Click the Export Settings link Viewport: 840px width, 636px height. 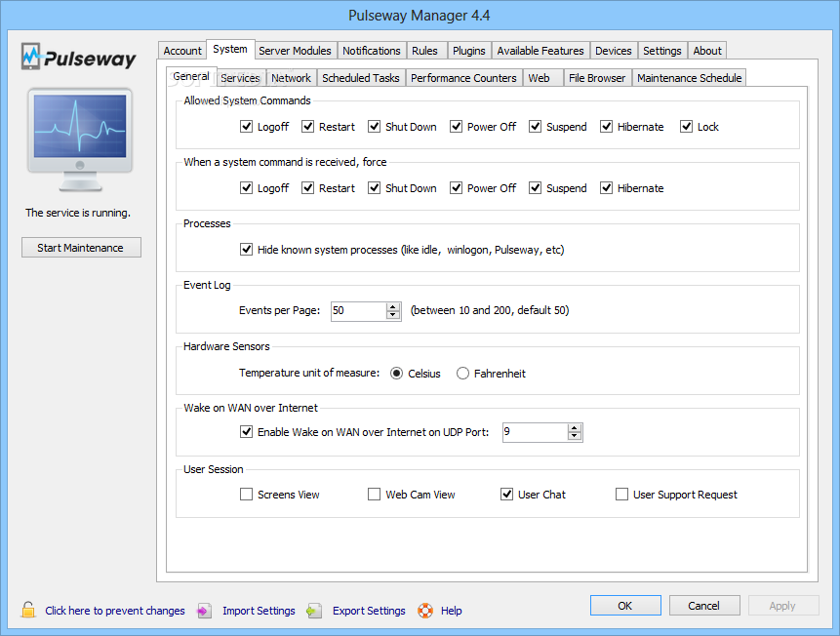[369, 611]
